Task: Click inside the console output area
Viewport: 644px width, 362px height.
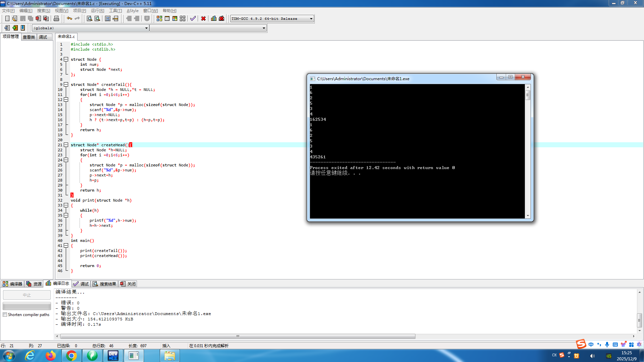Action: click(417, 151)
